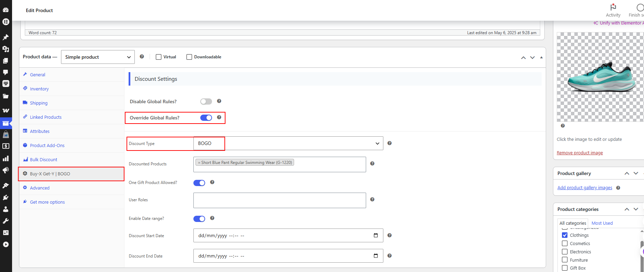Click the User Roles input field

(x=280, y=200)
